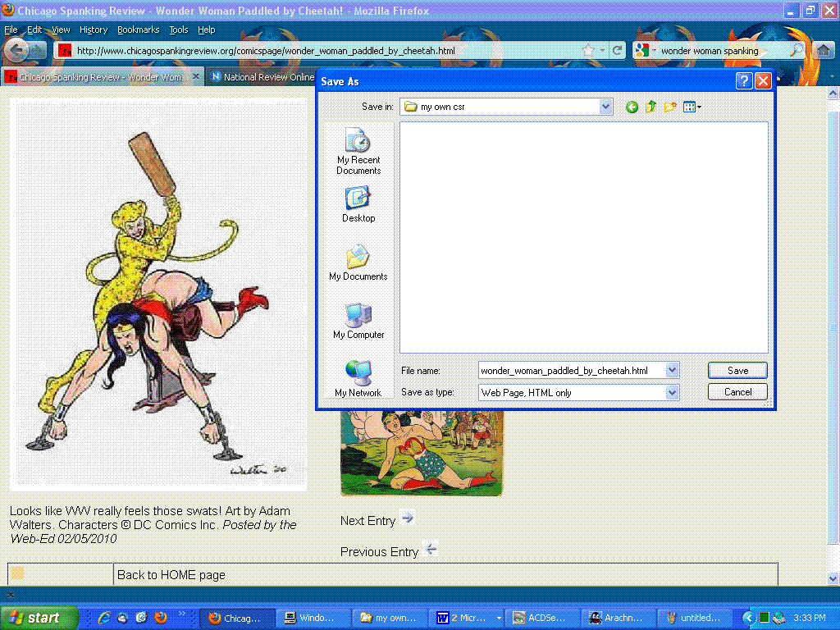Screen dimensions: 840x630
Task: Open Firefox File menu
Action: [11, 30]
